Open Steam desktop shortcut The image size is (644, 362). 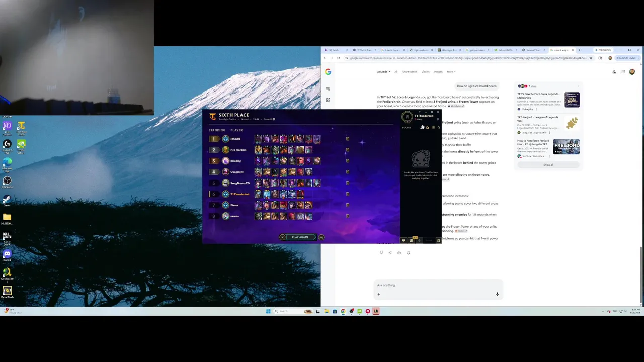(x=7, y=200)
